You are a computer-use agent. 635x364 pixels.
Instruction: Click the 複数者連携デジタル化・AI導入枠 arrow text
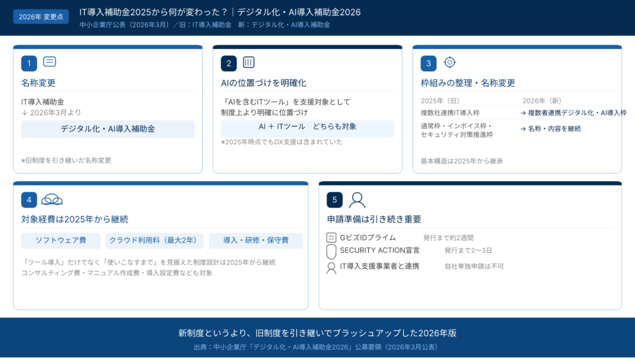click(x=573, y=113)
